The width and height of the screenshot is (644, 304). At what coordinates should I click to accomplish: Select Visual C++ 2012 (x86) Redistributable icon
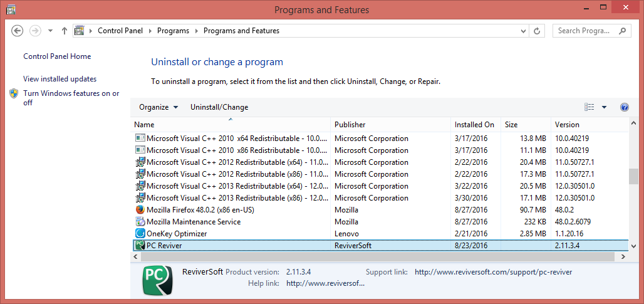pyautogui.click(x=140, y=174)
